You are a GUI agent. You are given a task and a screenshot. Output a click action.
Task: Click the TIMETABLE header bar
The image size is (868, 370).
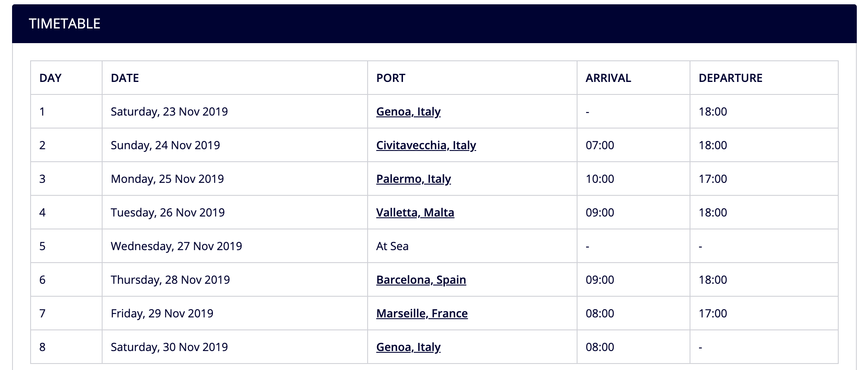434,24
